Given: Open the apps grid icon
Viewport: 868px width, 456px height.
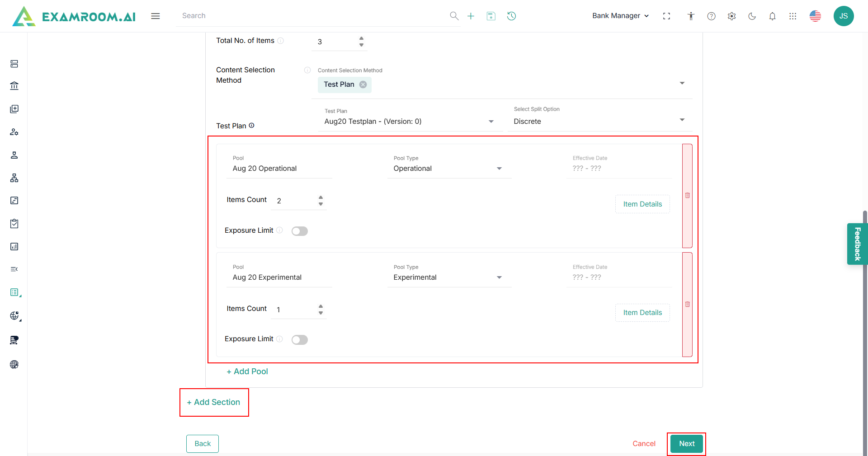Looking at the screenshot, I should pos(793,16).
